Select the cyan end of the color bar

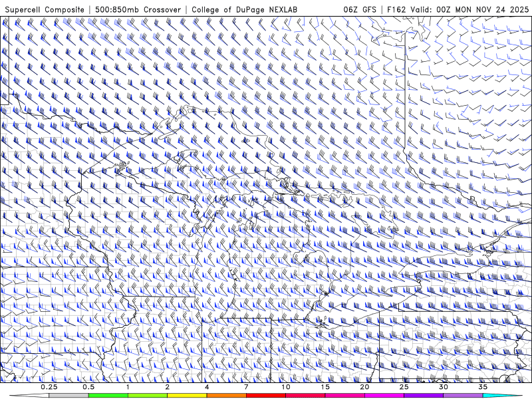(503, 396)
